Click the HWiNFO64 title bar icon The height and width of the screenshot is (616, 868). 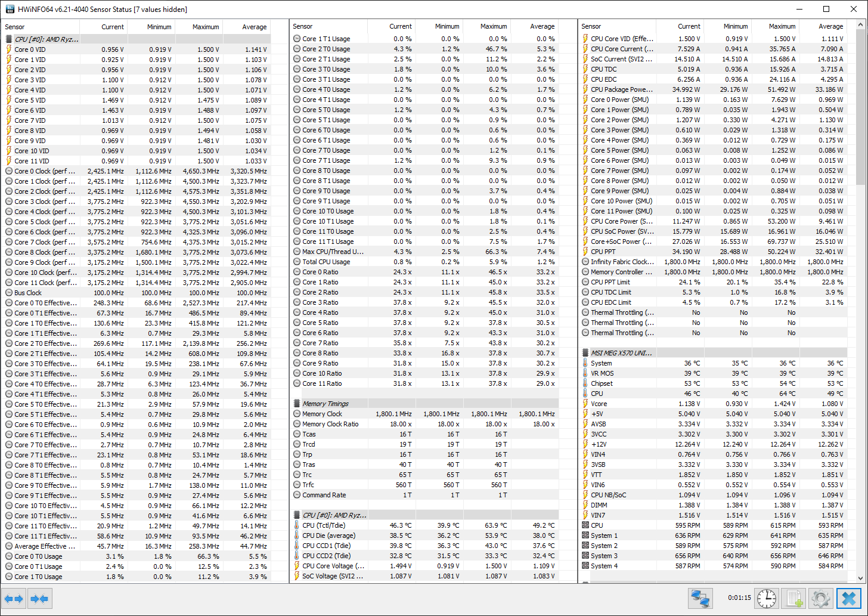(10, 9)
